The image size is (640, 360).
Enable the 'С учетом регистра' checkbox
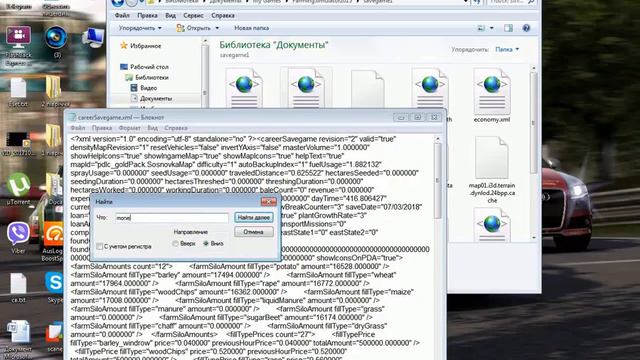coord(100,247)
